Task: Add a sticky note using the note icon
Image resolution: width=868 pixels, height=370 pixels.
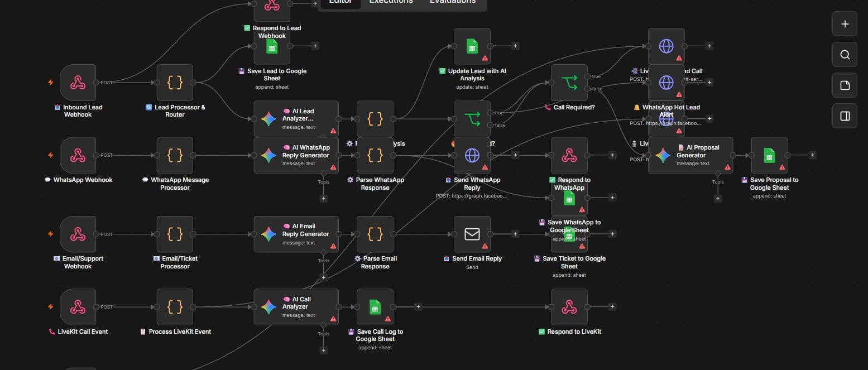Action: pos(845,85)
